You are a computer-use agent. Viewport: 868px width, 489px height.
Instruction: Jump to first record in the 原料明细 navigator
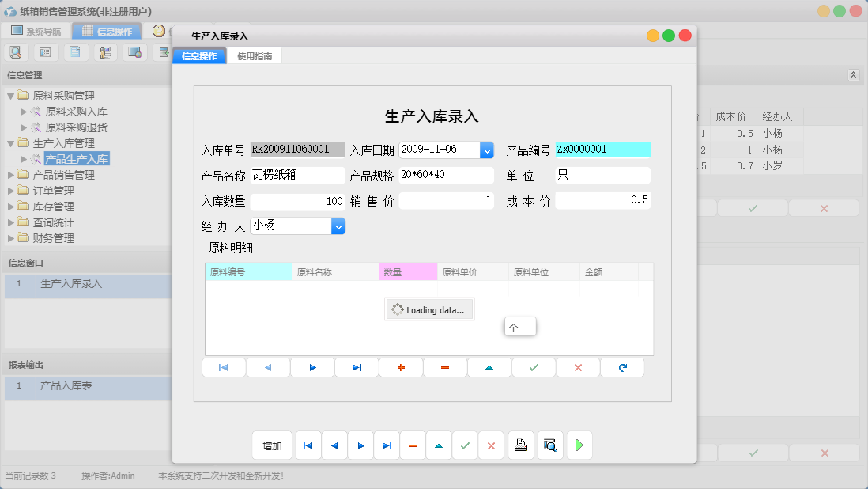tap(224, 366)
